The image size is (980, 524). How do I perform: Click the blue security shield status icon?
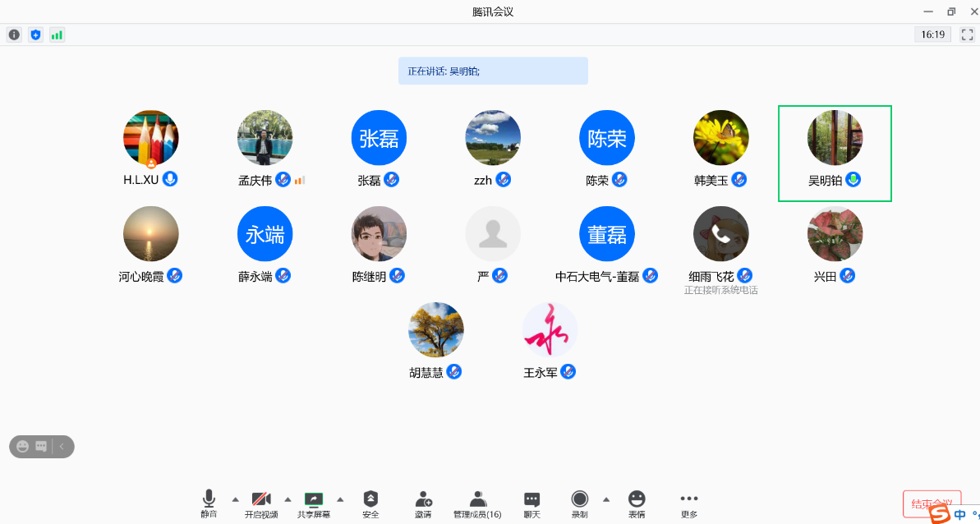(x=35, y=34)
